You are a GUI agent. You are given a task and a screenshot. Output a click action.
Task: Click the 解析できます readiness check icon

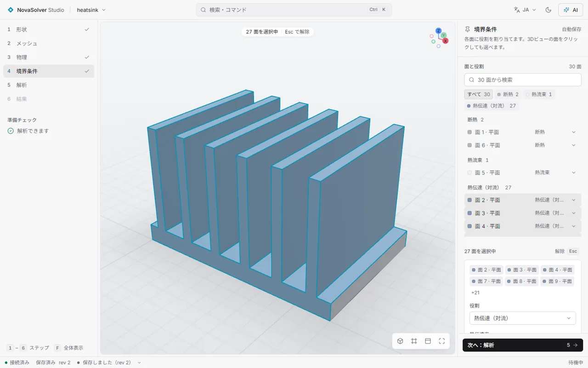click(11, 131)
